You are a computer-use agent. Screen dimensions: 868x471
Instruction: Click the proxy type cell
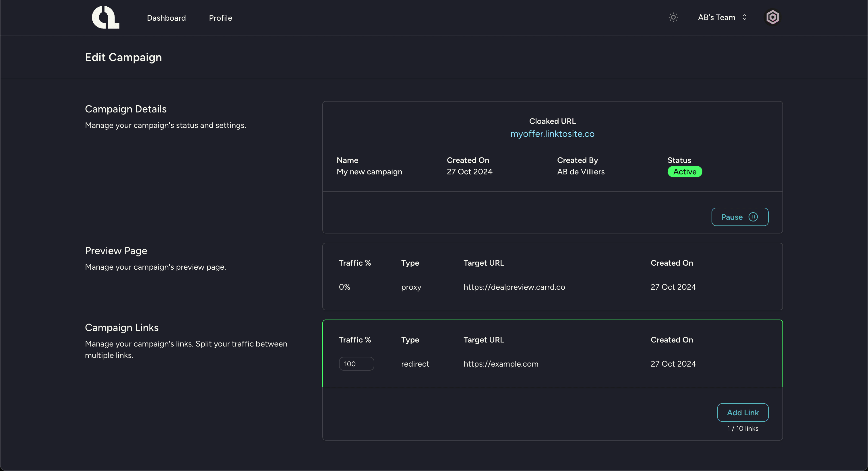pyautogui.click(x=411, y=287)
